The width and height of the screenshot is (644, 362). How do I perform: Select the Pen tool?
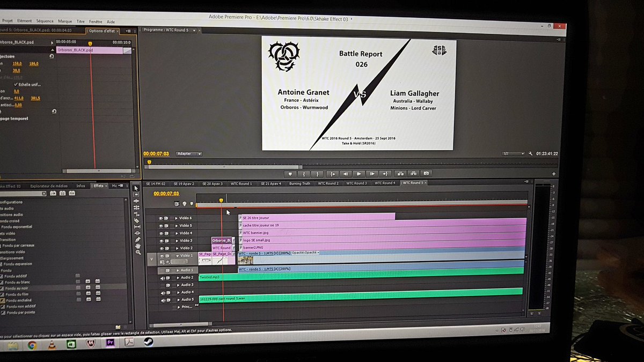[x=137, y=240]
